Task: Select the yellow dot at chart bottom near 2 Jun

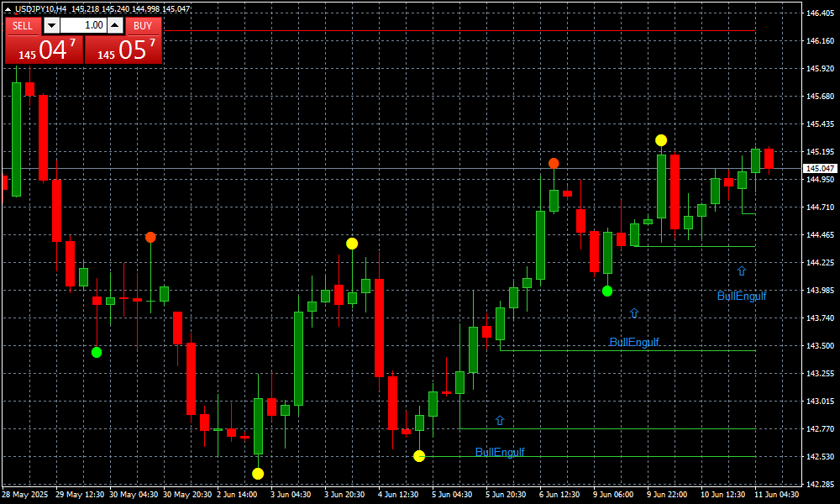Action: (x=258, y=474)
